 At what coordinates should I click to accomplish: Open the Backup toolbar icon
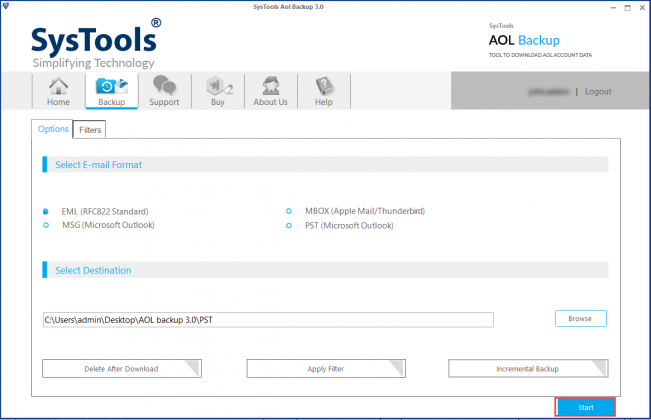111,90
